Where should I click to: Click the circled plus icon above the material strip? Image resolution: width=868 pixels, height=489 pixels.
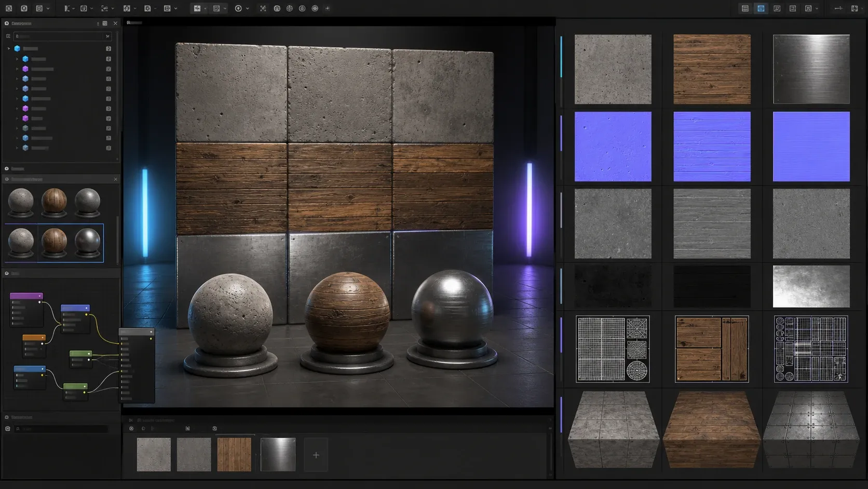[131, 429]
